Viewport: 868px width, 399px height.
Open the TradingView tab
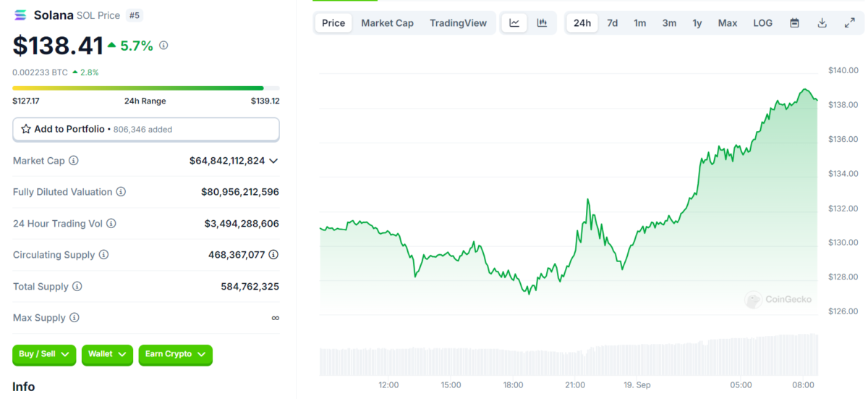click(x=458, y=23)
